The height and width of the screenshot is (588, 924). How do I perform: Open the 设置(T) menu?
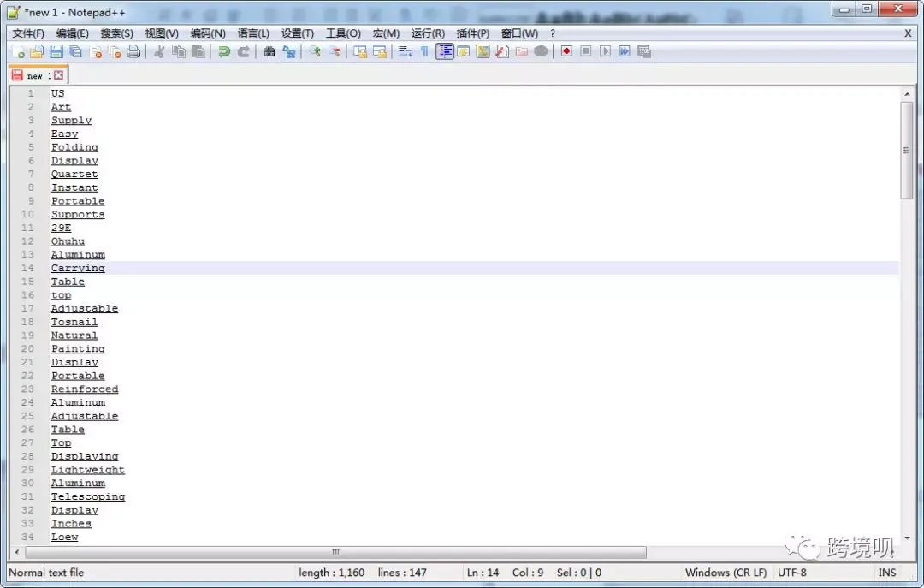[x=297, y=33]
